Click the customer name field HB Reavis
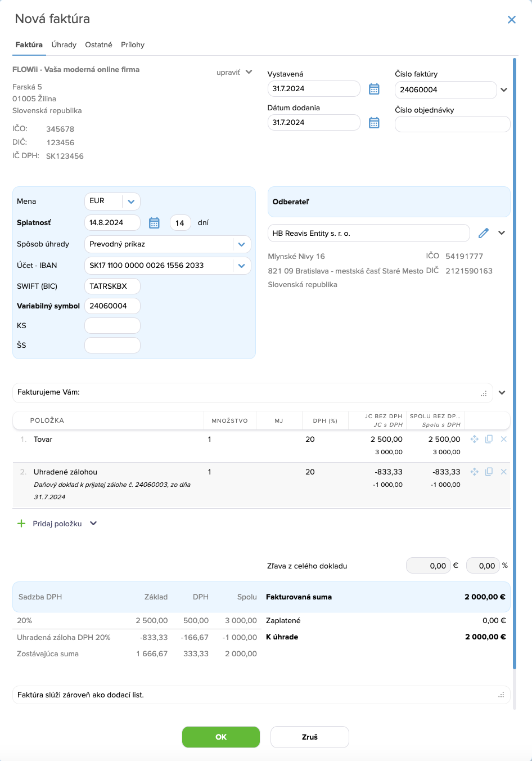This screenshot has width=532, height=761. click(x=369, y=233)
